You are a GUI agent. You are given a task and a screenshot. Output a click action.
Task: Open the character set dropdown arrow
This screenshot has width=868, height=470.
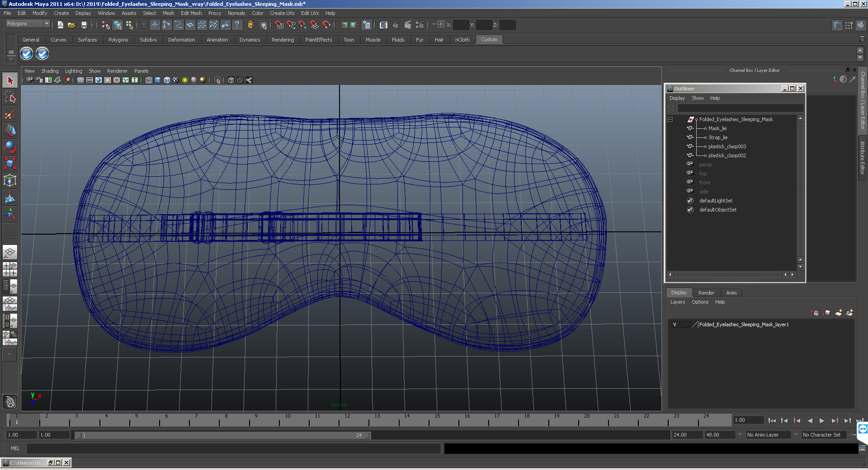pos(796,435)
